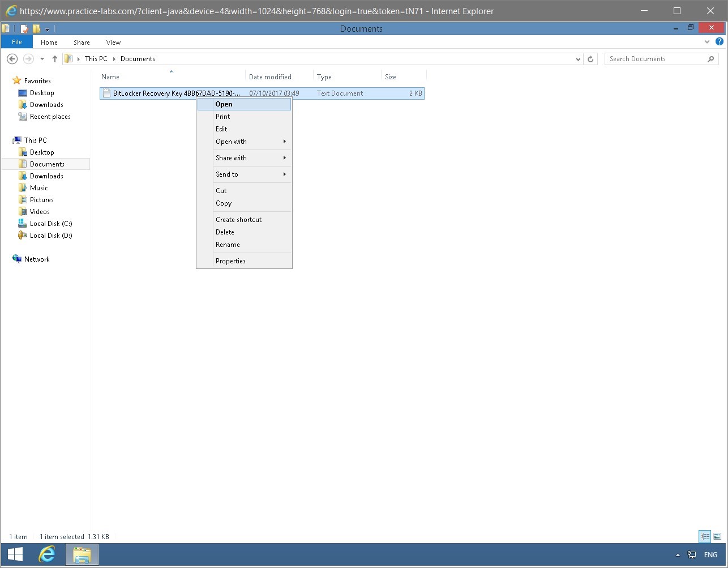
Task: Open the Share with submenu
Action: click(x=230, y=158)
